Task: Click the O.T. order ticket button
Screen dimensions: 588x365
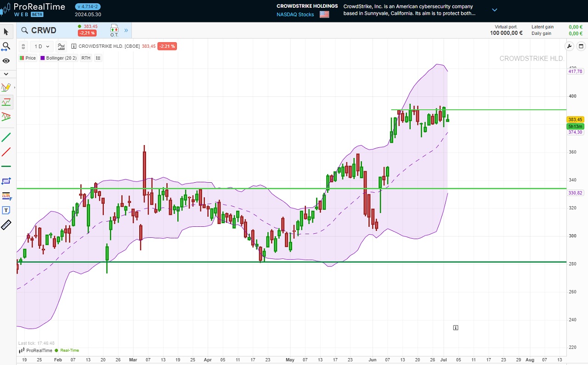Action: (x=114, y=31)
